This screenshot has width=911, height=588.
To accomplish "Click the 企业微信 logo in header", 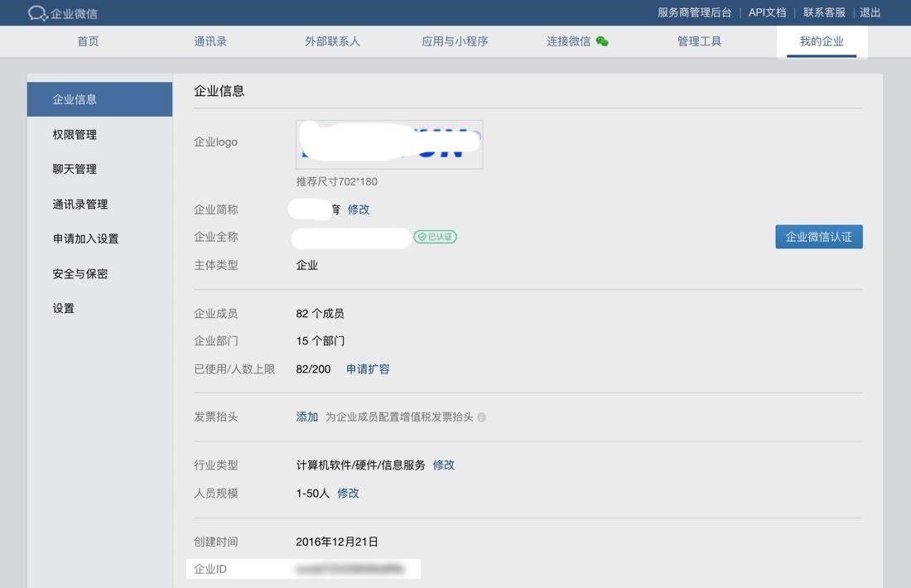I will (63, 12).
